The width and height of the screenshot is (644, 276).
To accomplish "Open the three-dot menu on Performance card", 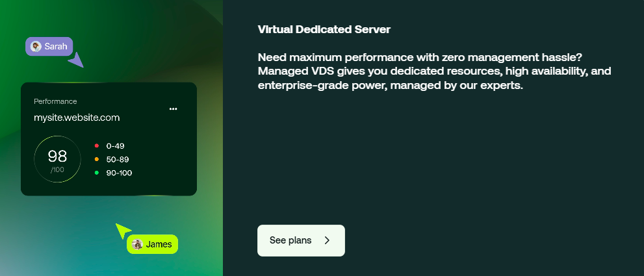I will point(173,109).
